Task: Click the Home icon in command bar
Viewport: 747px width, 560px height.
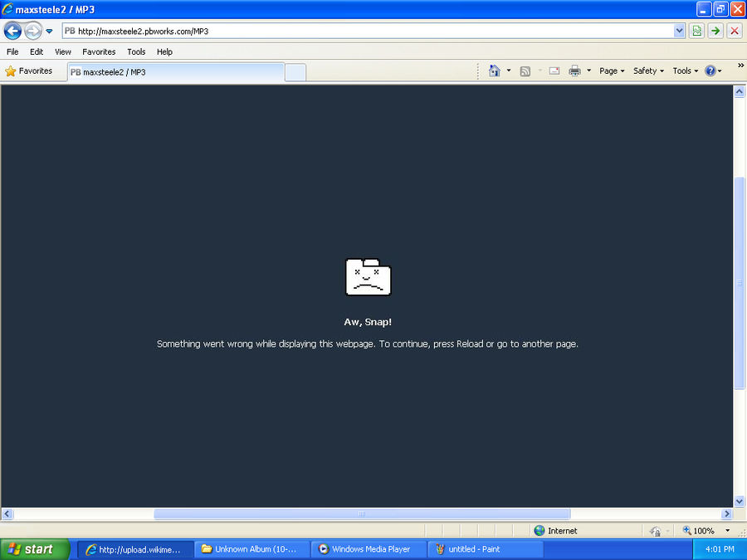Action: pos(495,71)
